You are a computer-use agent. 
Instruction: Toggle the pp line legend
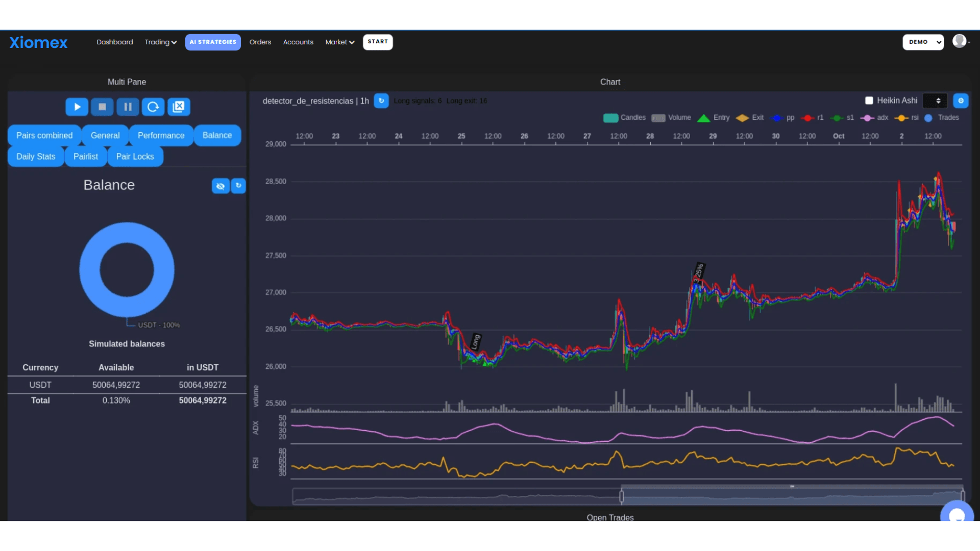point(783,118)
